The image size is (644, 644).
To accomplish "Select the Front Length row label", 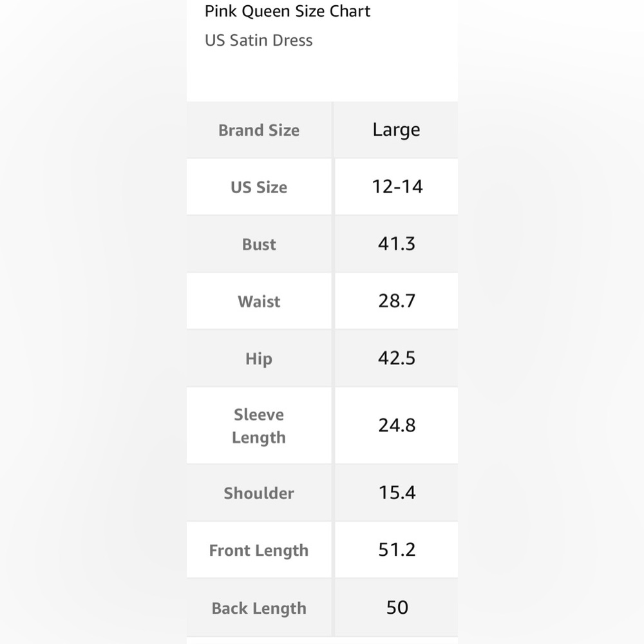I will click(259, 551).
